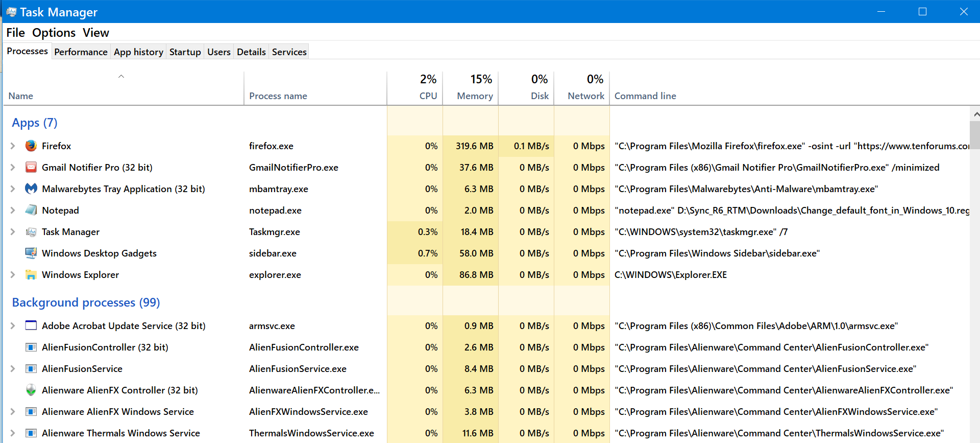
Task: Open the Options menu
Action: coord(54,33)
